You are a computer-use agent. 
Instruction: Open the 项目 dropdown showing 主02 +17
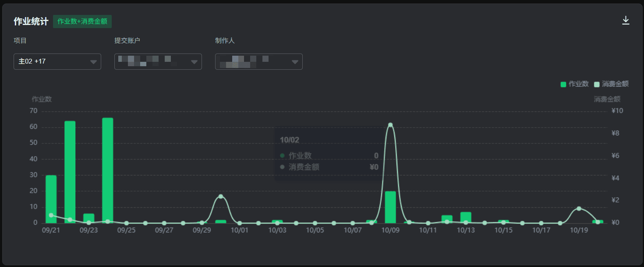point(57,61)
